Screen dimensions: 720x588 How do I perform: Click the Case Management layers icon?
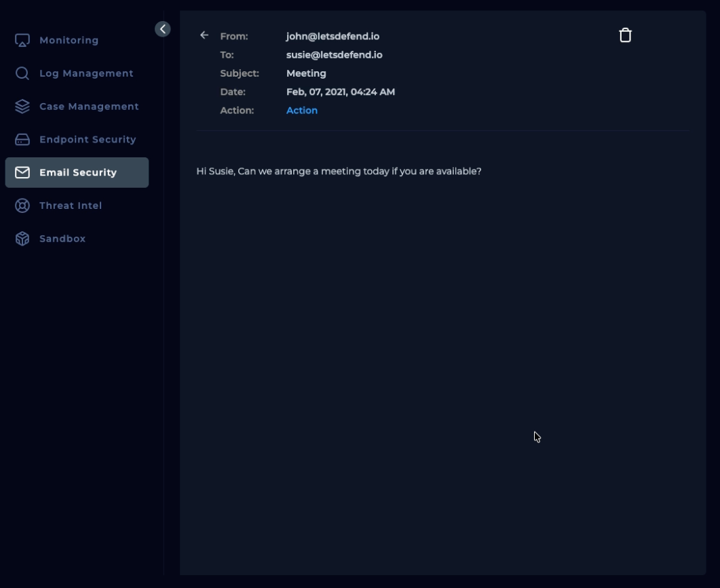pyautogui.click(x=22, y=106)
